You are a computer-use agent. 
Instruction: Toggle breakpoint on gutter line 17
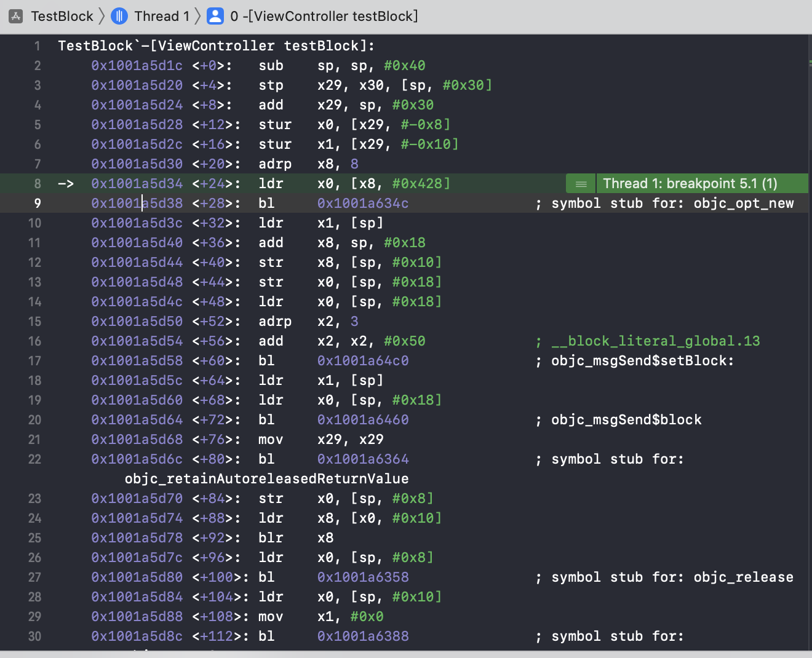[34, 361]
